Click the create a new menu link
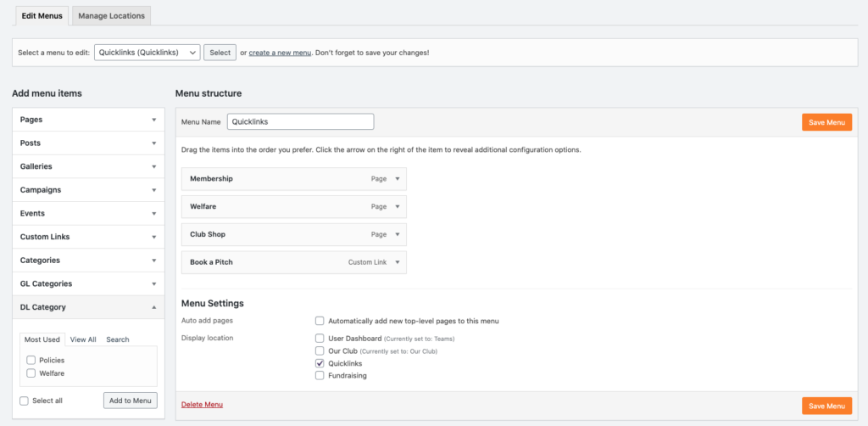Image resolution: width=868 pixels, height=426 pixels. [x=280, y=53]
